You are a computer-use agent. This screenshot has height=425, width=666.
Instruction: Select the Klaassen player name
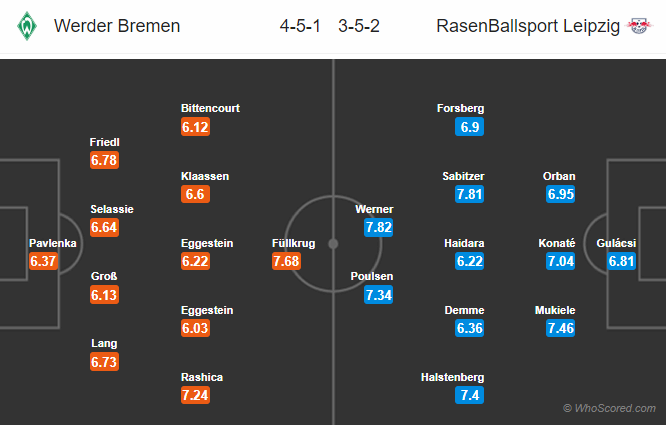[205, 176]
